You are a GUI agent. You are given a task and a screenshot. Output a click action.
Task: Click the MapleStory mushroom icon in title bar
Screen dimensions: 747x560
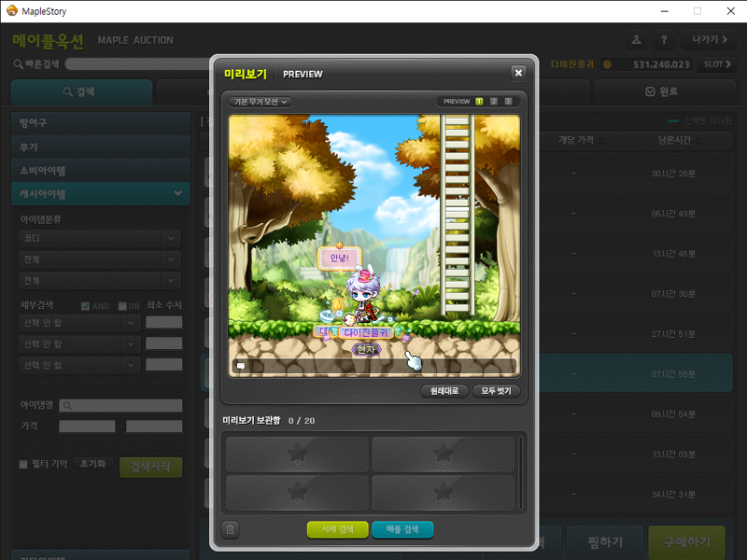11,10
